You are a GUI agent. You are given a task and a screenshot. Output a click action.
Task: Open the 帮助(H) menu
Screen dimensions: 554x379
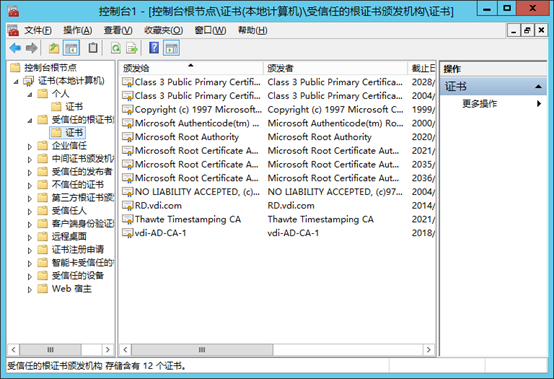253,31
